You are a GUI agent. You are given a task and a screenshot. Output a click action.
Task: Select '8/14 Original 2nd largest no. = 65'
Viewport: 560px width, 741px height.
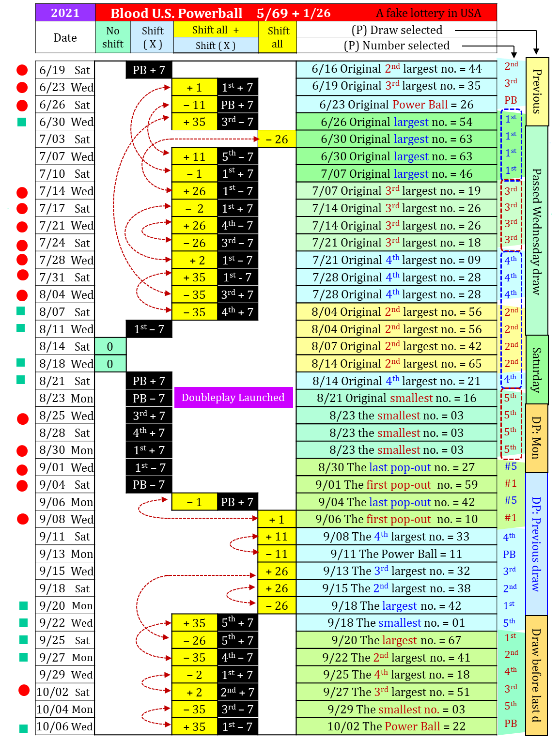397,364
